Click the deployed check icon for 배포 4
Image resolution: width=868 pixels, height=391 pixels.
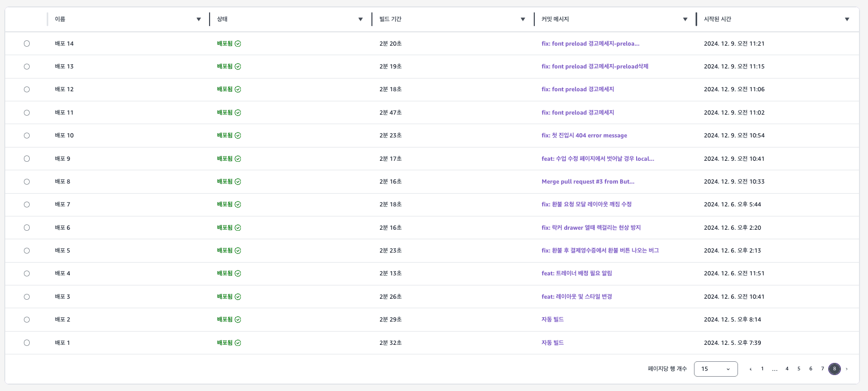click(x=238, y=273)
